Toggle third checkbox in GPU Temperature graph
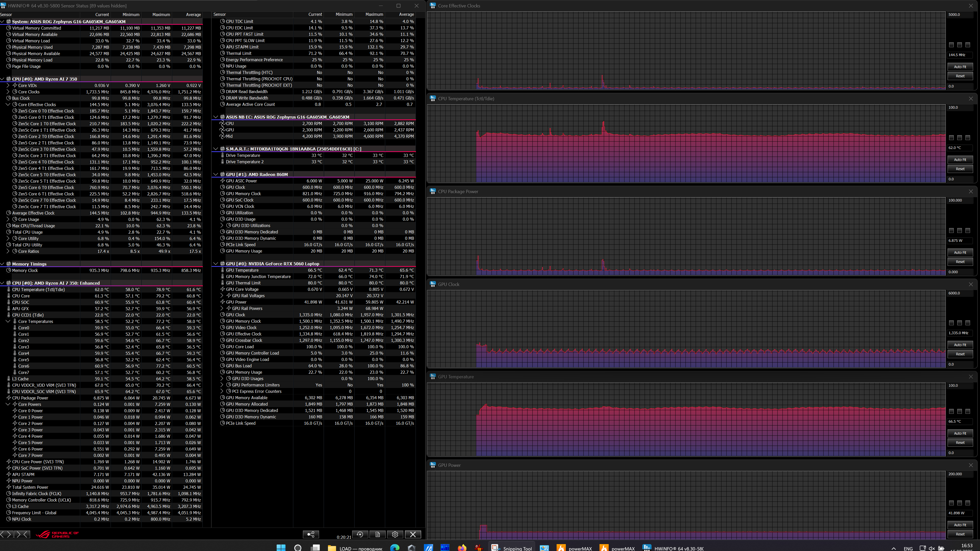The image size is (980, 551). click(x=968, y=411)
